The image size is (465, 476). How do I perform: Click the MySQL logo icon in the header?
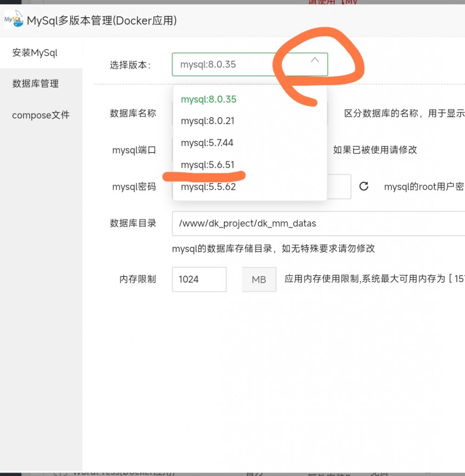(x=13, y=20)
